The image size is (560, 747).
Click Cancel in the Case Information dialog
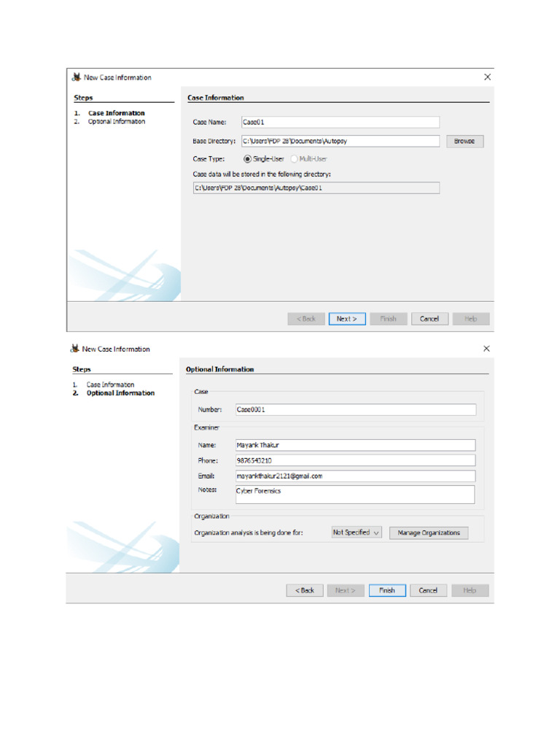coord(429,319)
